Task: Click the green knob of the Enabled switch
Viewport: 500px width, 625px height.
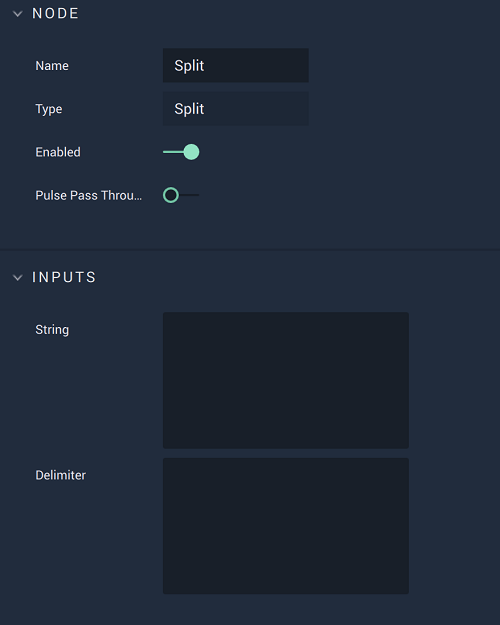Action: (x=191, y=152)
